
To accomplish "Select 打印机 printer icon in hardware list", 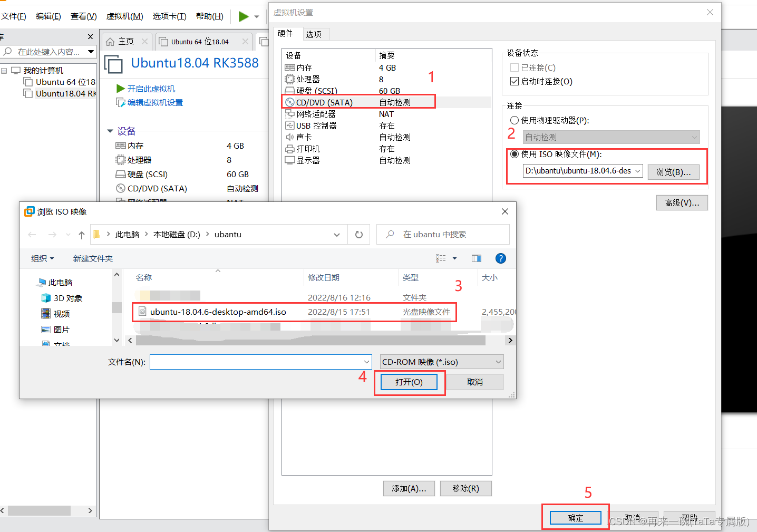I will [290, 149].
